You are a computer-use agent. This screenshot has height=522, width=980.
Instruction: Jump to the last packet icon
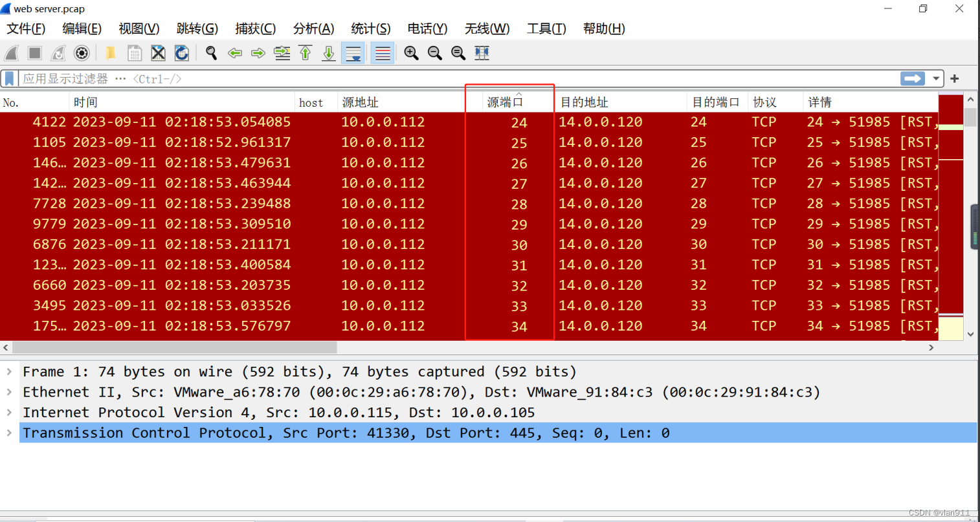pyautogui.click(x=329, y=53)
